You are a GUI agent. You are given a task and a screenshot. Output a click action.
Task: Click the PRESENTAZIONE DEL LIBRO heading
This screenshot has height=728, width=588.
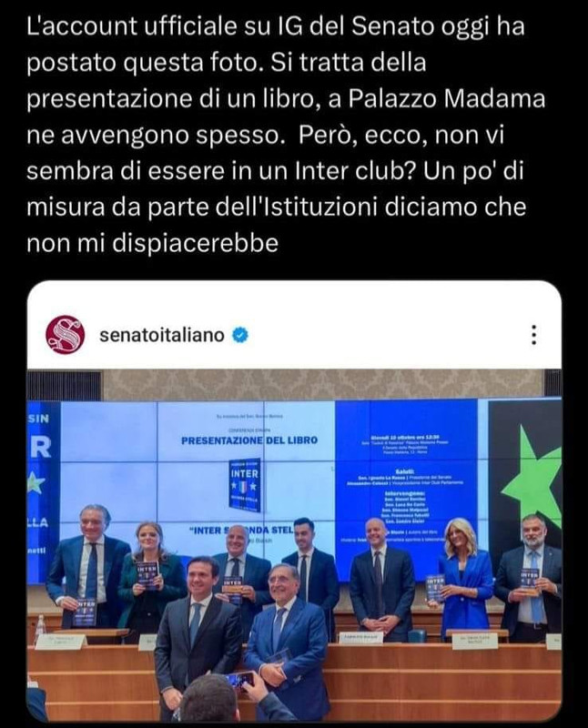(x=249, y=440)
